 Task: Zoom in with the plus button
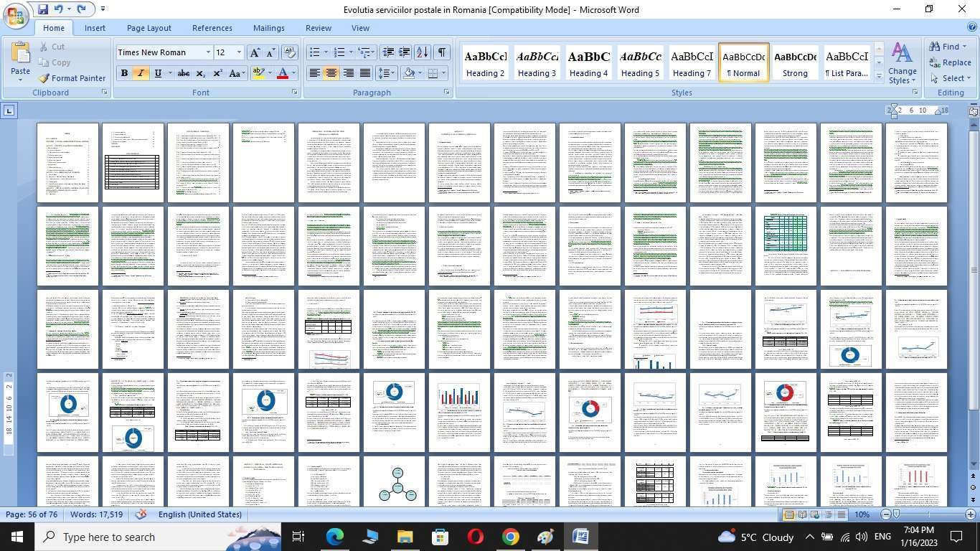971,514
